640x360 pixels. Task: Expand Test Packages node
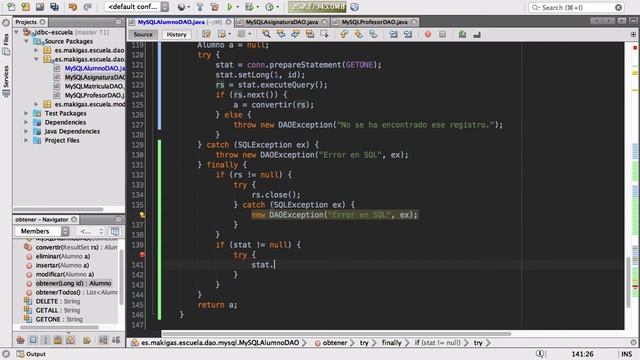click(x=26, y=113)
